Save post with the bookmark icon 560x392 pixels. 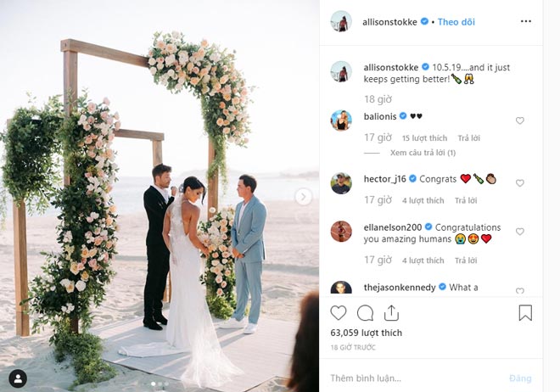pyautogui.click(x=525, y=313)
